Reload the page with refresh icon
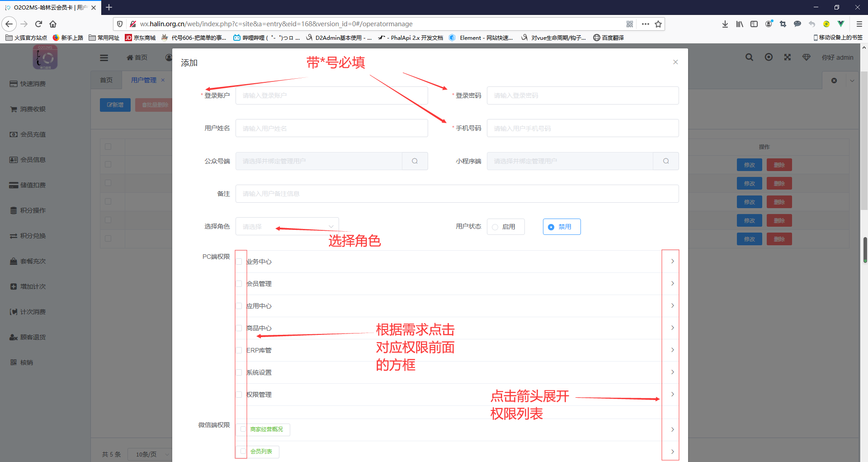The image size is (868, 462). (39, 24)
